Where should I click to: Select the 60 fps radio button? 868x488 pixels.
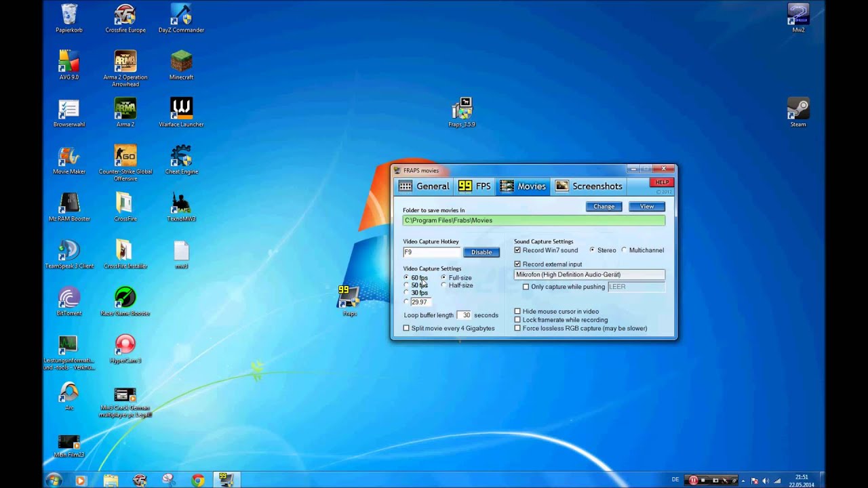pyautogui.click(x=406, y=278)
